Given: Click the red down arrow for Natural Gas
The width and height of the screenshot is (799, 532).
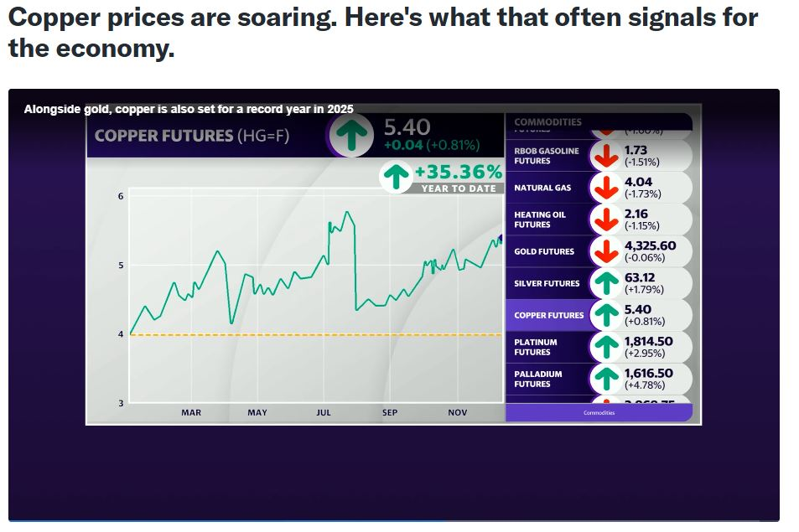Looking at the screenshot, I should click(x=604, y=188).
